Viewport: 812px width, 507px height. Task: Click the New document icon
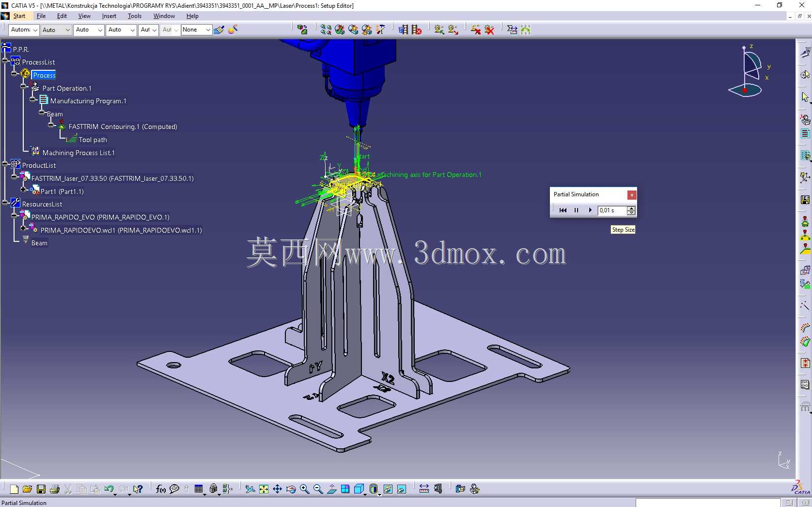click(x=14, y=489)
